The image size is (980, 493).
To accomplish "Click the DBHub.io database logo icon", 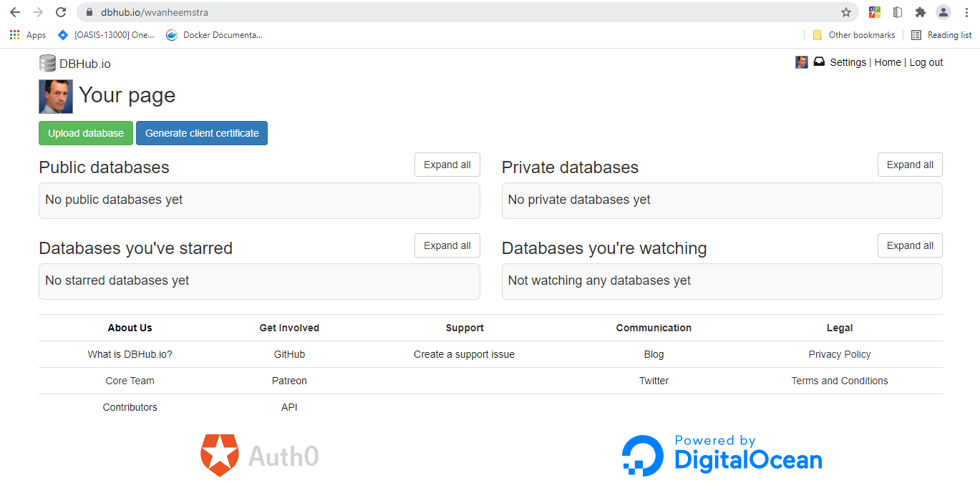I will tap(47, 64).
